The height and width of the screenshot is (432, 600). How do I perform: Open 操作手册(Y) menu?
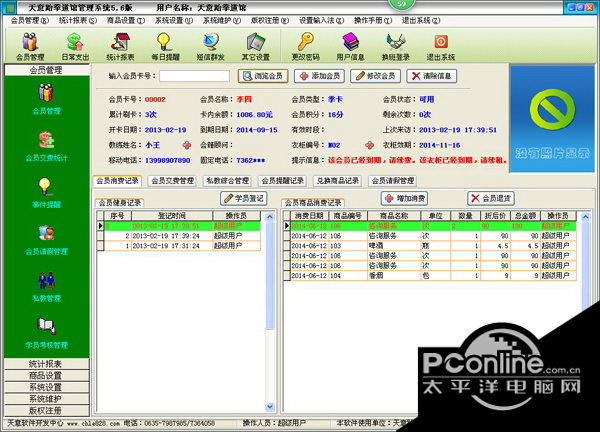click(x=373, y=21)
